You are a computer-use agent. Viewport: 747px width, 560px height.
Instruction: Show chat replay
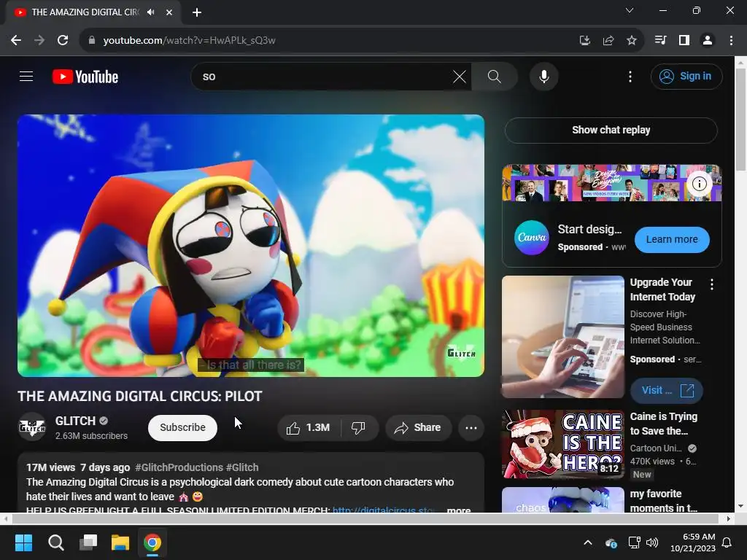[x=611, y=130]
